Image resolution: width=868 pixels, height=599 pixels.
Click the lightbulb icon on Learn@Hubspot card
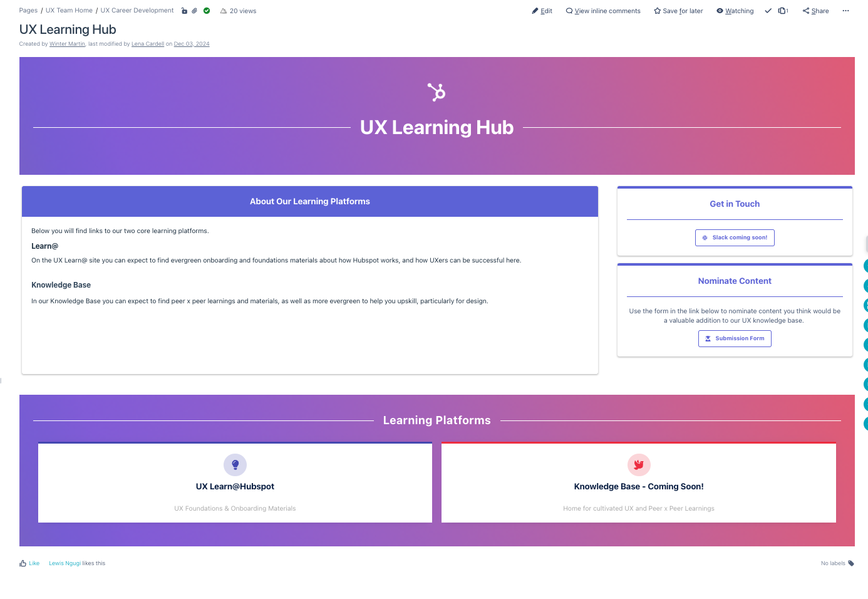(x=235, y=465)
